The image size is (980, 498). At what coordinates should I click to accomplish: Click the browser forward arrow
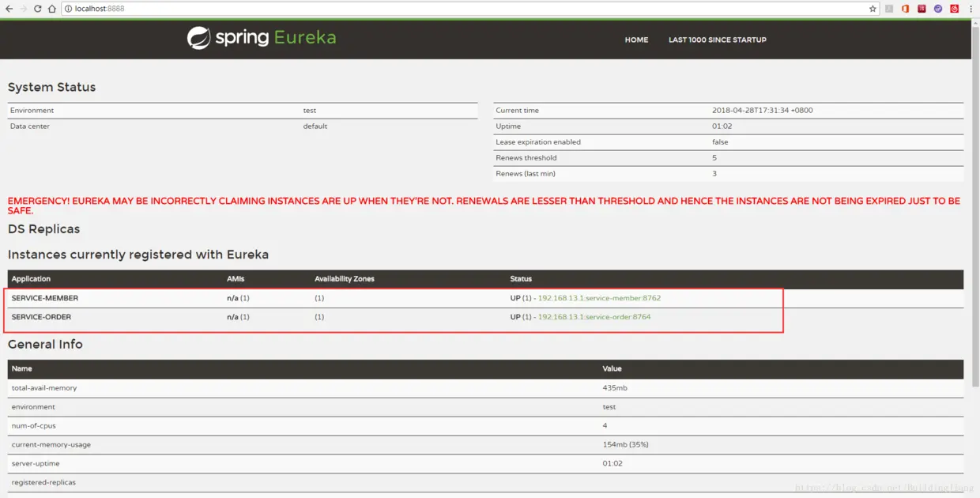tap(24, 9)
